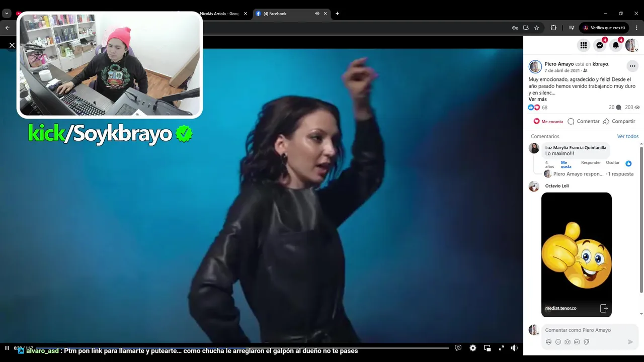Image resolution: width=644 pixels, height=362 pixels.
Task: Open media controls music icon
Action: (x=571, y=28)
